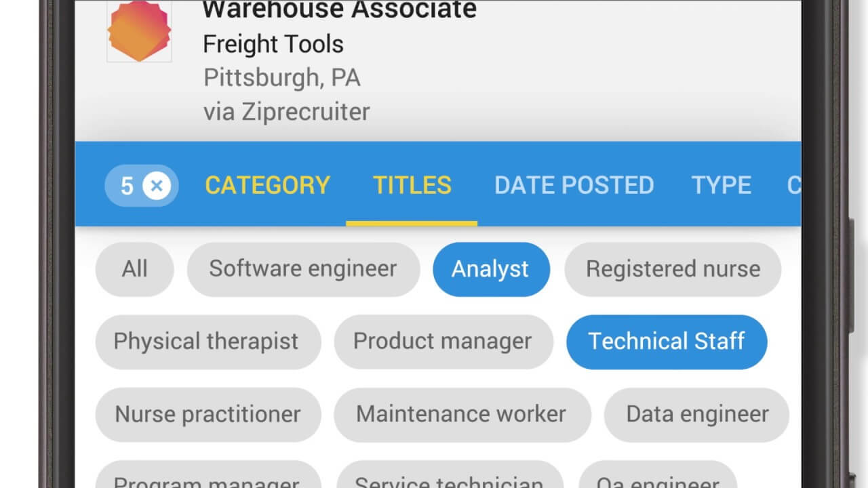Select the Data engineer chip
868x488 pixels.
pos(696,414)
